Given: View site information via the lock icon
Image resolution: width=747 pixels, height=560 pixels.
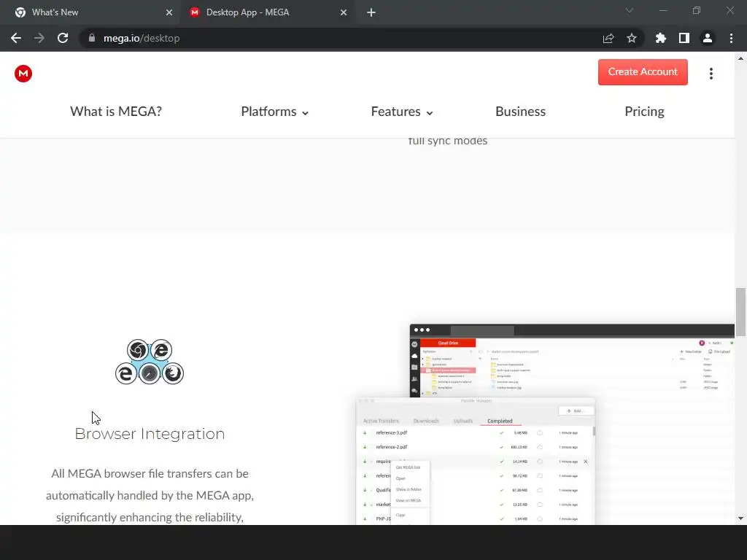Looking at the screenshot, I should pos(91,38).
